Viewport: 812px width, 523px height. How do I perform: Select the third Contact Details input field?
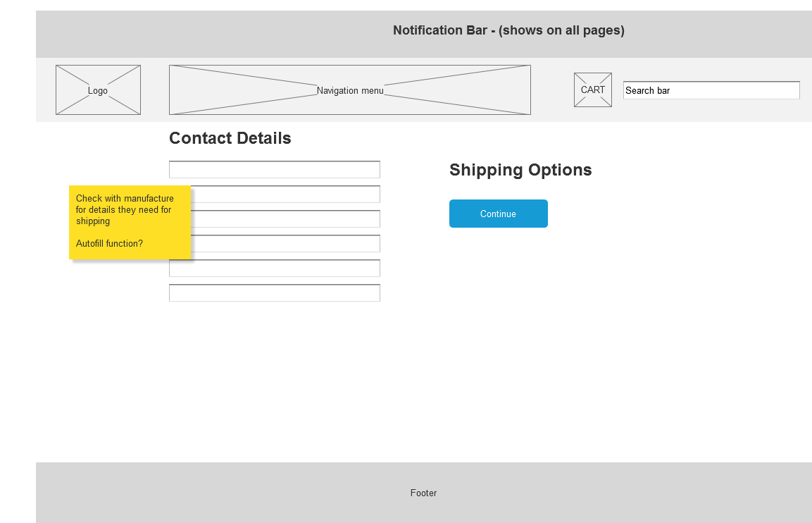click(285, 219)
